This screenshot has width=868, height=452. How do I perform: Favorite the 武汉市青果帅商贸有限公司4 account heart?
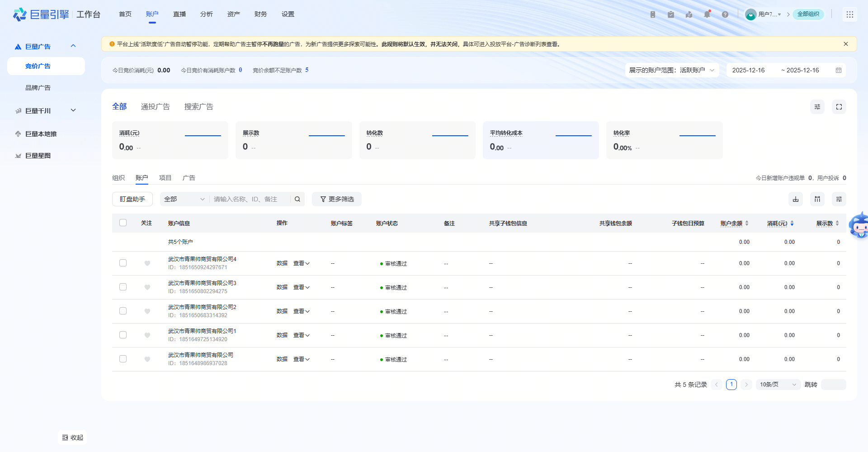pyautogui.click(x=147, y=263)
